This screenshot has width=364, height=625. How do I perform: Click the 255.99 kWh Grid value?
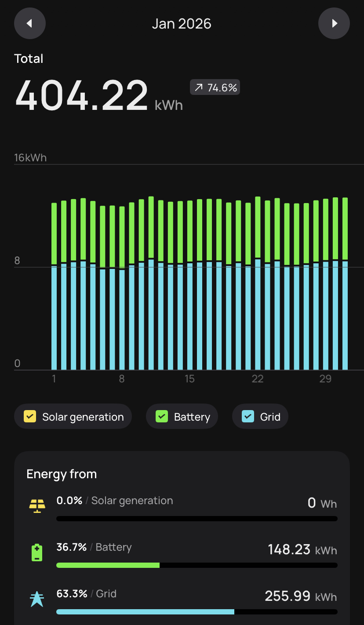pos(300,596)
